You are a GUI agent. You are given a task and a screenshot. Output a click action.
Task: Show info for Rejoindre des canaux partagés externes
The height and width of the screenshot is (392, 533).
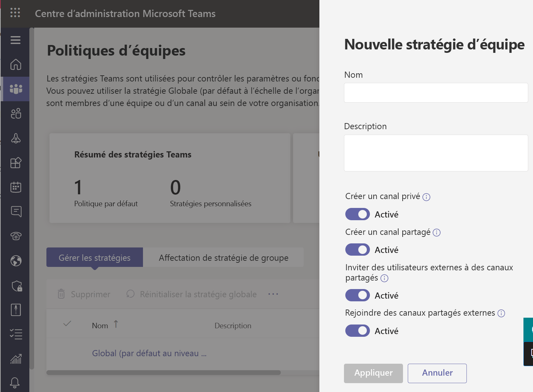(501, 313)
